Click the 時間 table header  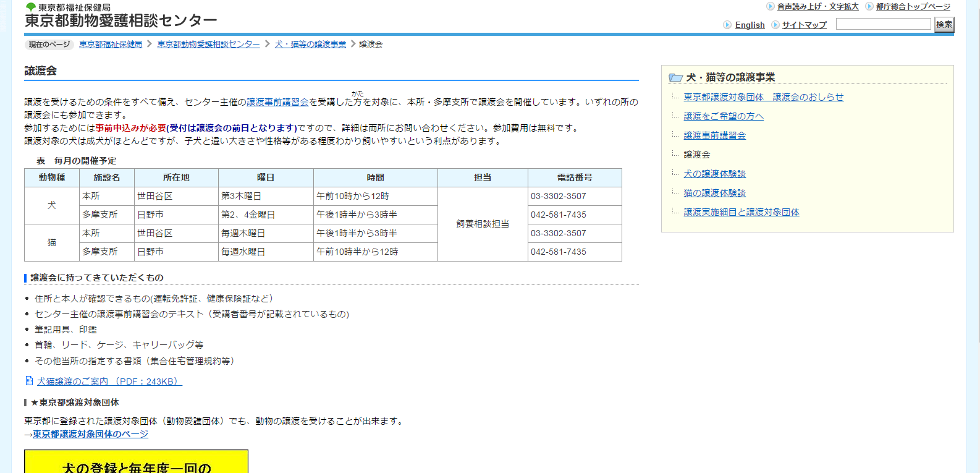(x=375, y=177)
